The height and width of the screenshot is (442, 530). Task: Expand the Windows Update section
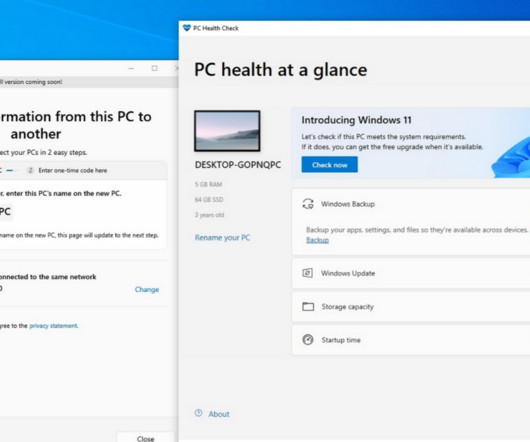point(411,273)
